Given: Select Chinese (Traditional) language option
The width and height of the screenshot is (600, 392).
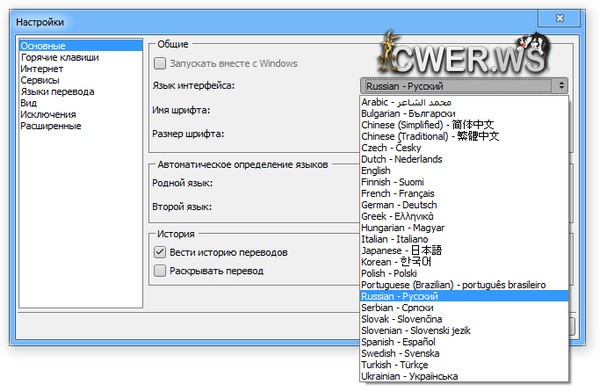Looking at the screenshot, I should click(464, 137).
